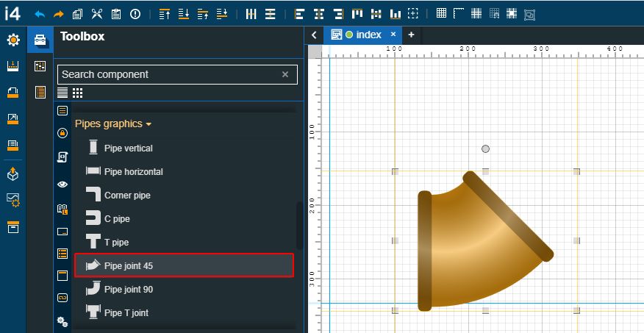Click the undo arrow in the toolbar
Image resolution: width=644 pixels, height=333 pixels.
pyautogui.click(x=40, y=14)
